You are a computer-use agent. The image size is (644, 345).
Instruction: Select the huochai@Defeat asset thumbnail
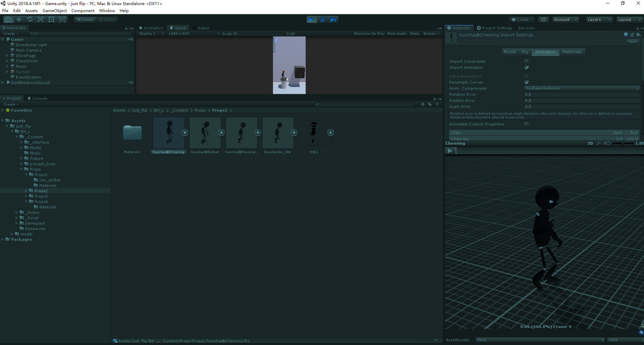point(205,132)
